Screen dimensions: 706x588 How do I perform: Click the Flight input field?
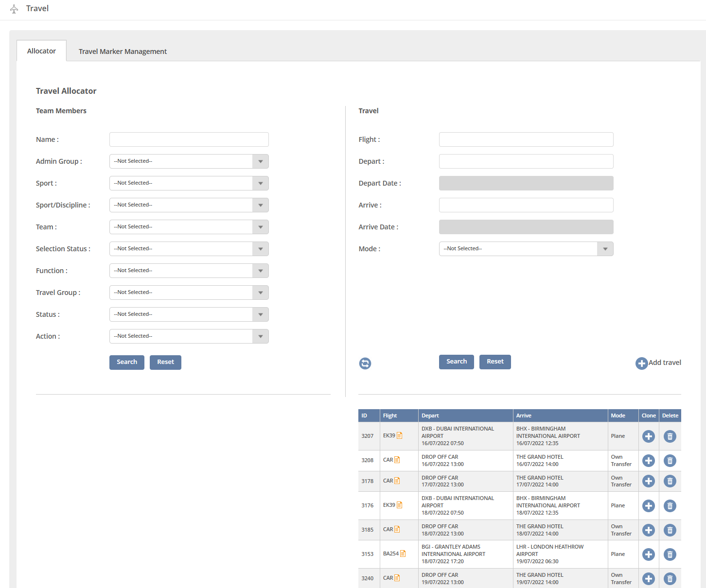pyautogui.click(x=526, y=139)
